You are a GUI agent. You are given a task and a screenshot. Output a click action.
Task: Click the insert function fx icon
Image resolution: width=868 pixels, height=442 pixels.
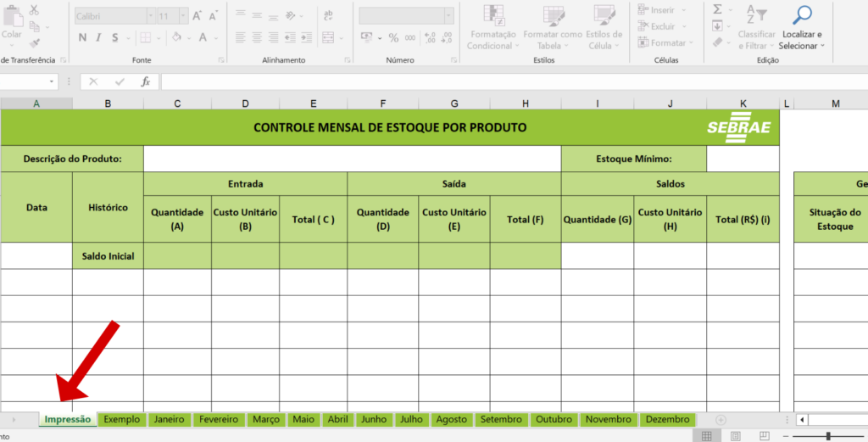[146, 81]
